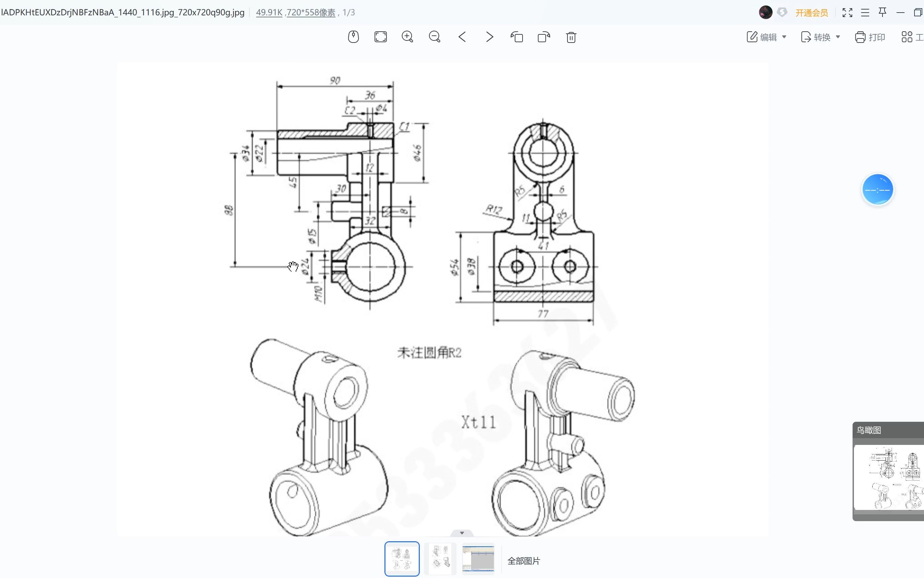The image size is (924, 578).
Task: Enter fullscreen view mode
Action: click(847, 13)
